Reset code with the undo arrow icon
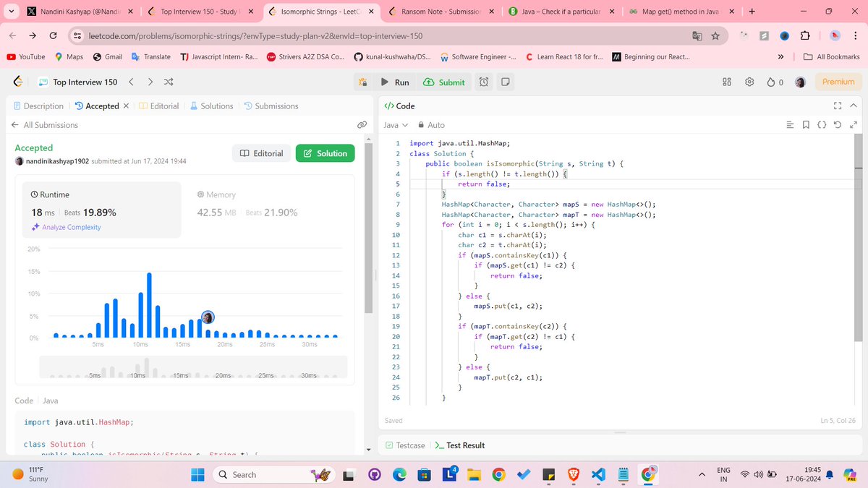The width and height of the screenshot is (868, 488). point(838,125)
